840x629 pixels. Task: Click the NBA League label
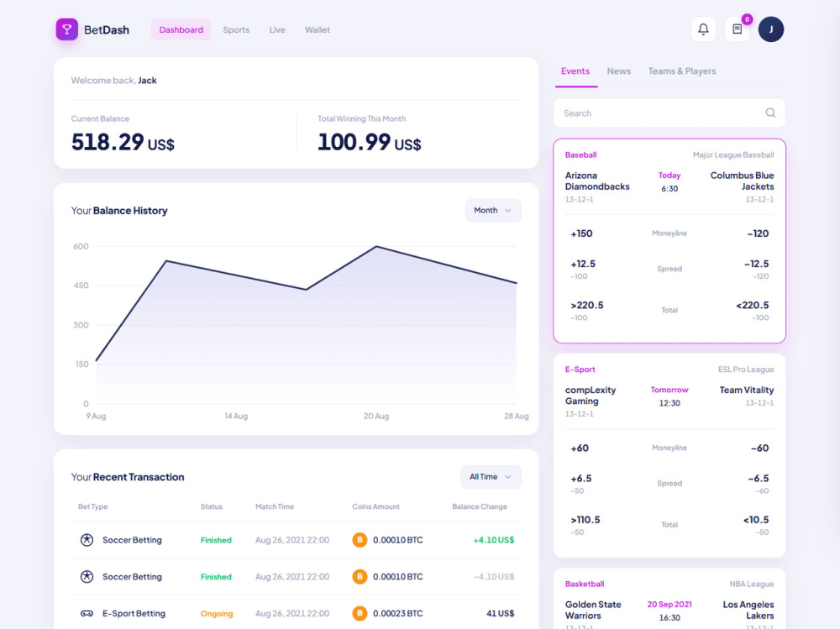point(752,584)
